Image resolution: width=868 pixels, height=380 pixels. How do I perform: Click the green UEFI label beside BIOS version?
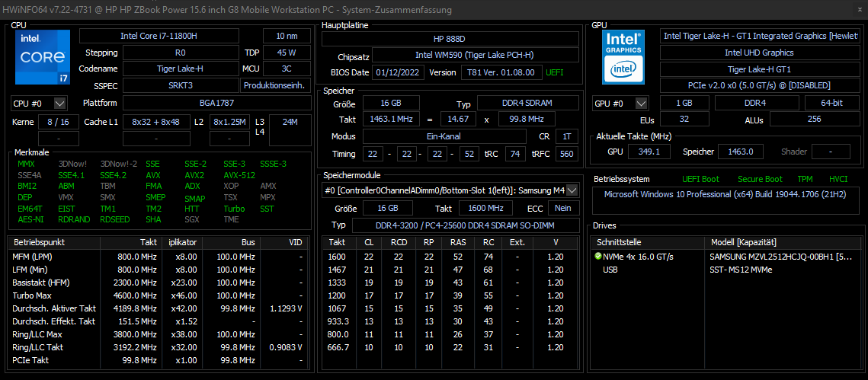click(x=556, y=72)
